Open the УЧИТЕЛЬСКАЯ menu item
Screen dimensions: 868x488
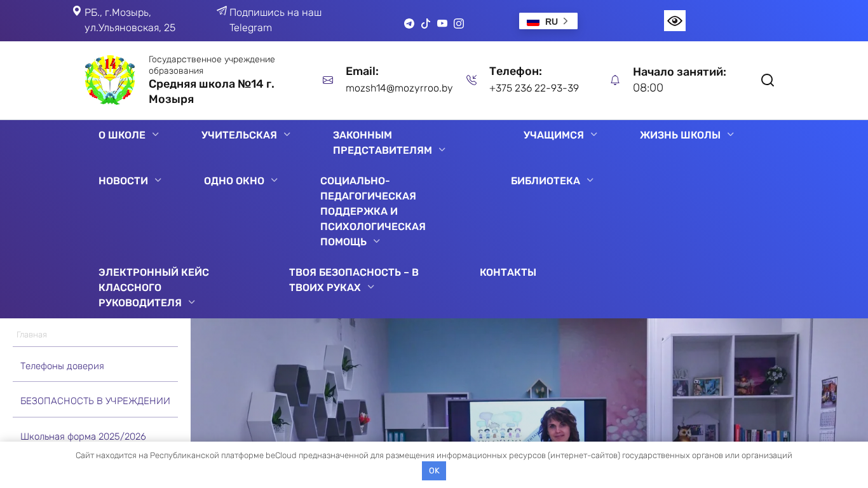click(x=239, y=135)
